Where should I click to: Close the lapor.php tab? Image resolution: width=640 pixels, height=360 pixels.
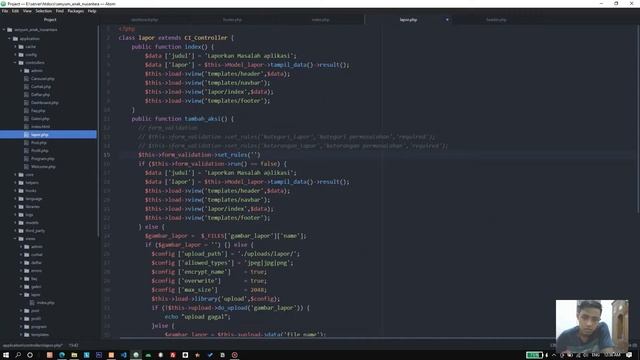[x=447, y=20]
